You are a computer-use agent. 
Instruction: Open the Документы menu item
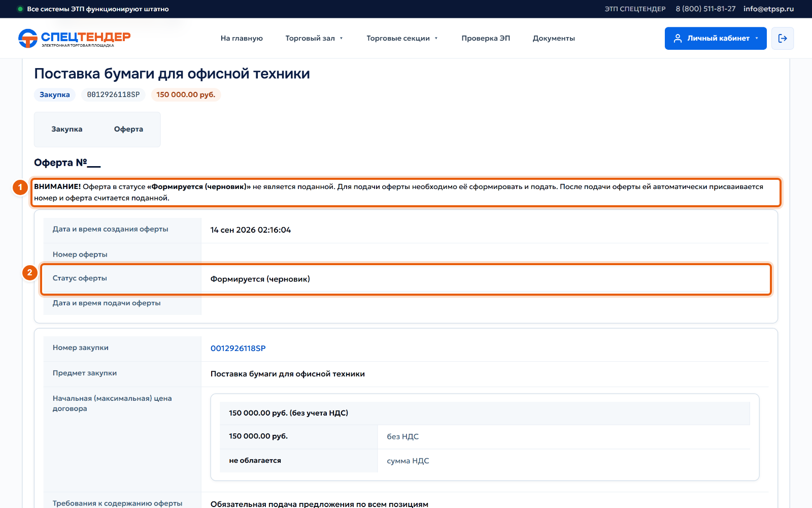click(x=554, y=38)
